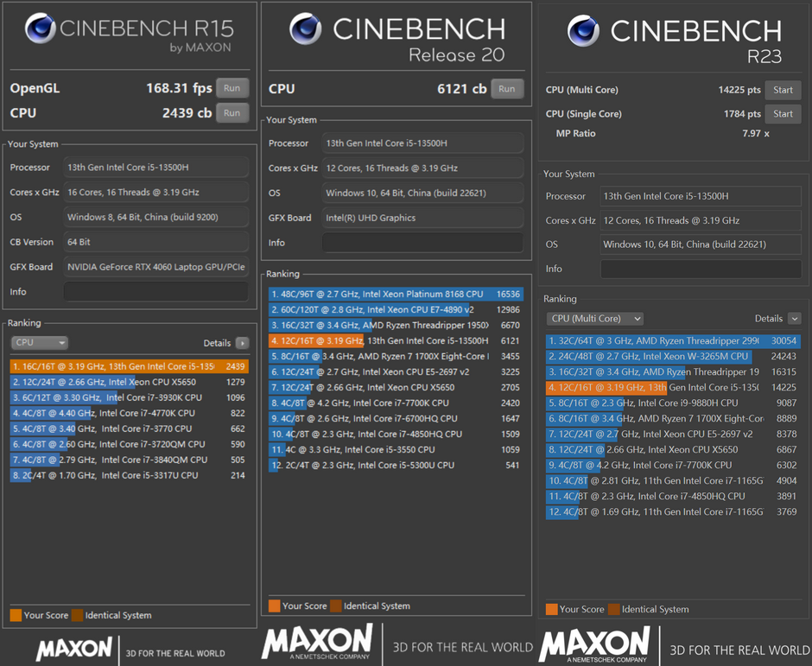Viewport: 812px width, 666px height.
Task: Click the GFX Board field showing RTX 4060
Action: (155, 267)
